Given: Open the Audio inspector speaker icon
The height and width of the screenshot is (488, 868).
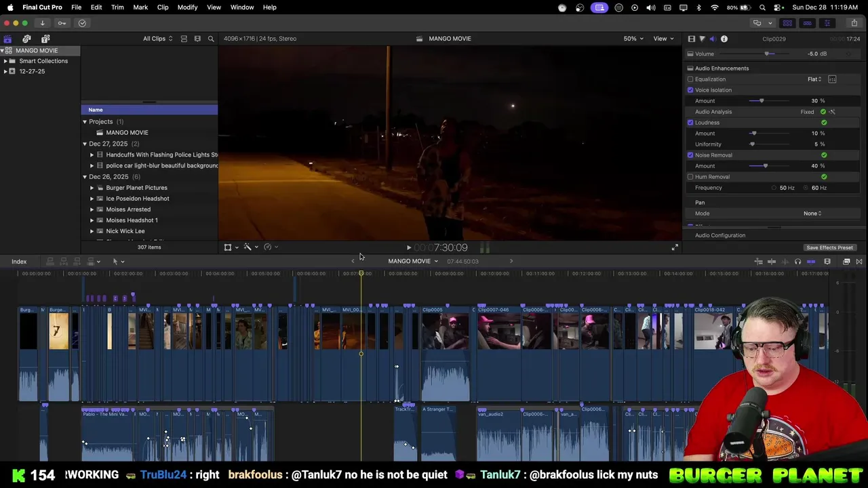Looking at the screenshot, I should 713,39.
